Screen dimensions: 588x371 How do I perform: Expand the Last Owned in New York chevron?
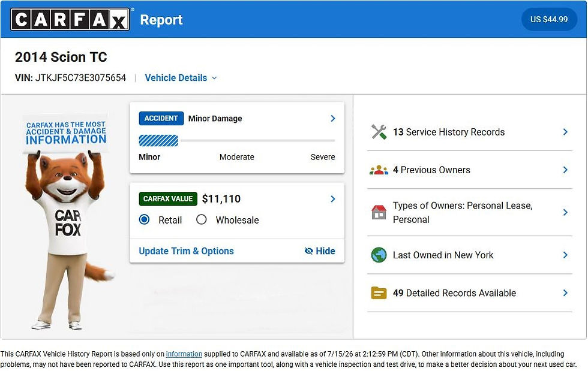pyautogui.click(x=565, y=255)
